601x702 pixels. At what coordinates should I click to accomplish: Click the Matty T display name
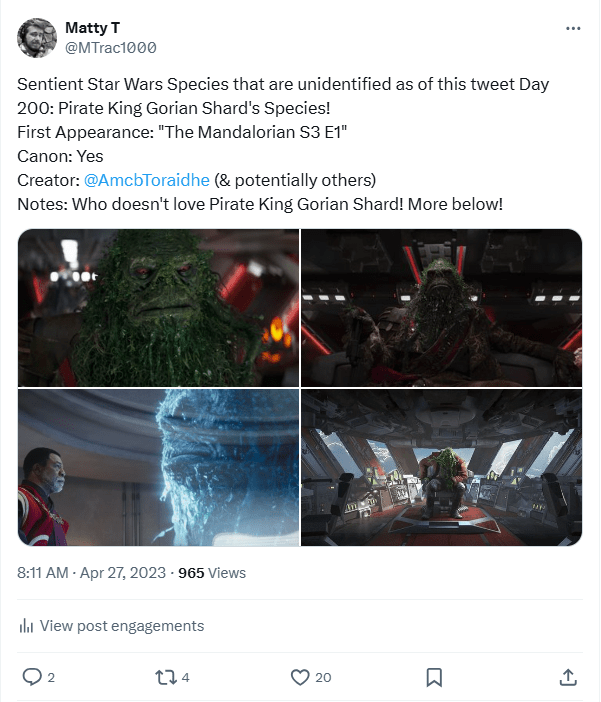pyautogui.click(x=92, y=28)
